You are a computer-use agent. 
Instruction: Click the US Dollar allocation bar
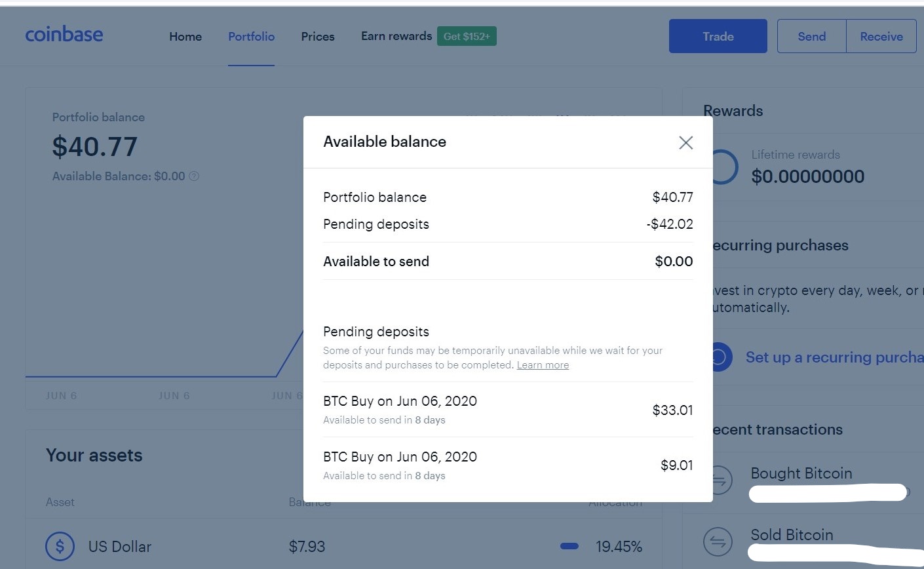[x=569, y=546]
